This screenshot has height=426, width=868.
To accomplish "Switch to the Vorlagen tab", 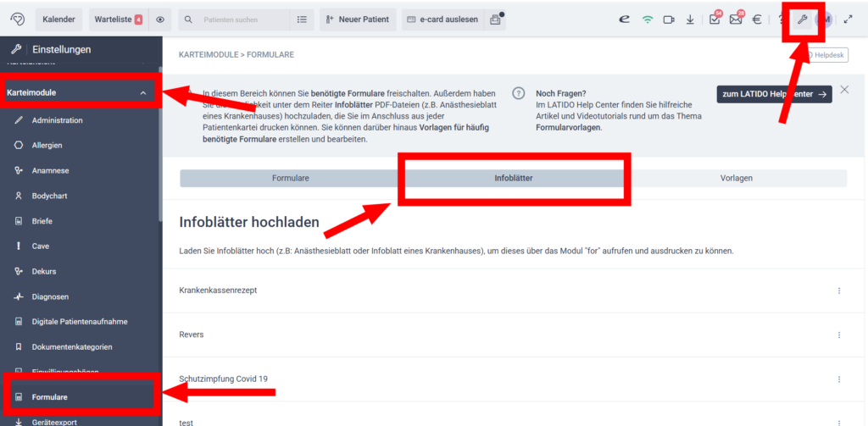I will 736,179.
